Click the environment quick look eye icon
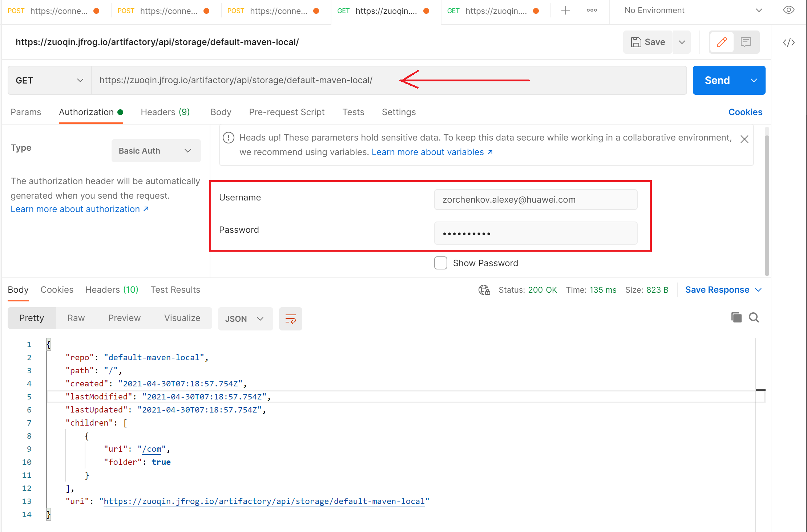The height and width of the screenshot is (532, 807). [x=788, y=10]
